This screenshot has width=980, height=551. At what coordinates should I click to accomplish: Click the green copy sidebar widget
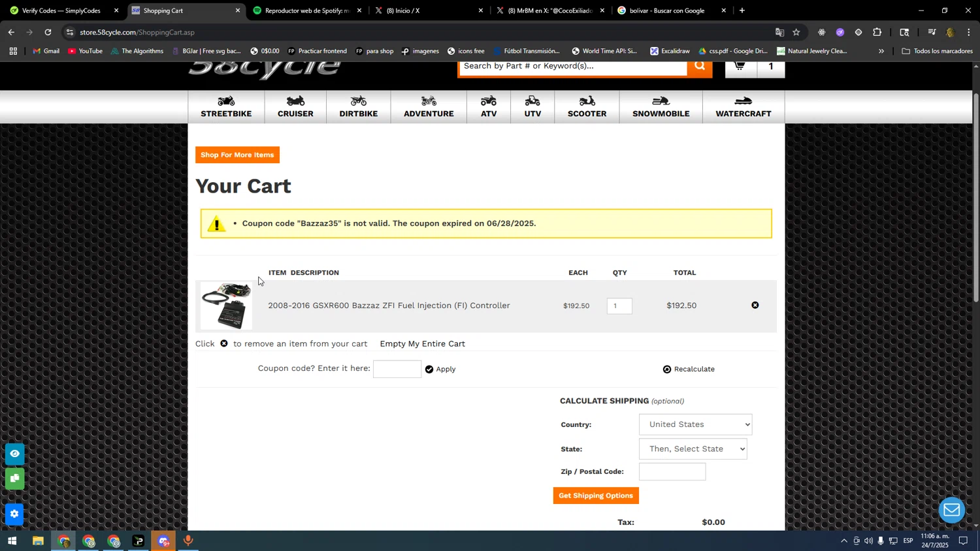(x=14, y=479)
